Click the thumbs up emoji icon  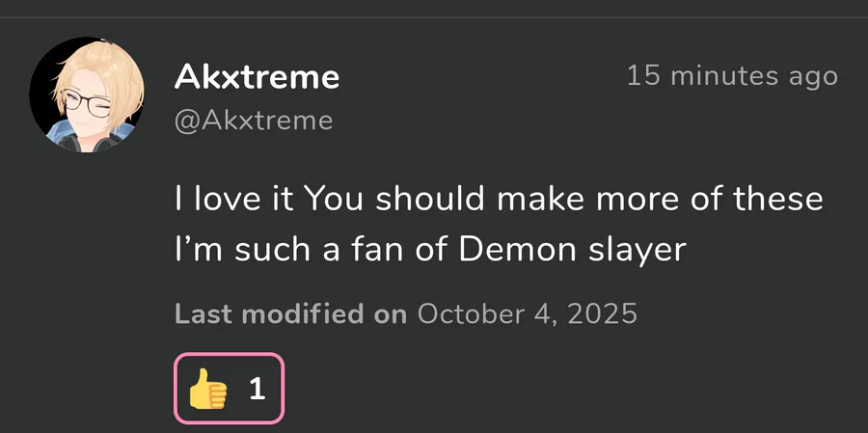pyautogui.click(x=207, y=390)
